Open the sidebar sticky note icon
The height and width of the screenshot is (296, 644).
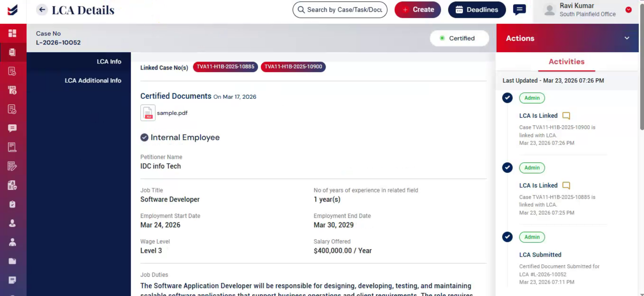tap(12, 280)
